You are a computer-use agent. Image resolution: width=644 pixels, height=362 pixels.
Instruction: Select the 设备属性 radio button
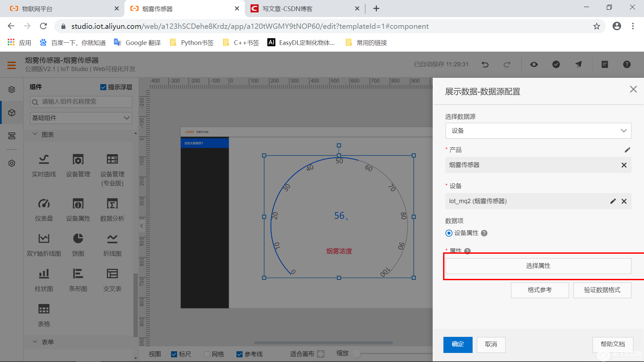click(449, 233)
